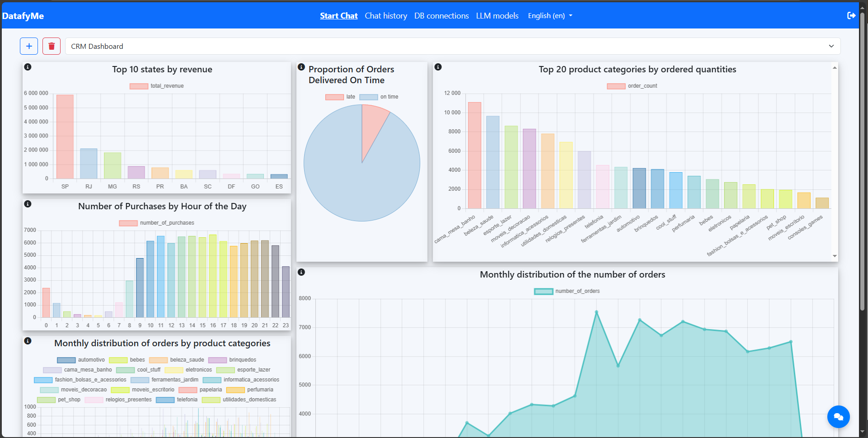Open Chat history page
This screenshot has width=868, height=438.
(x=386, y=16)
